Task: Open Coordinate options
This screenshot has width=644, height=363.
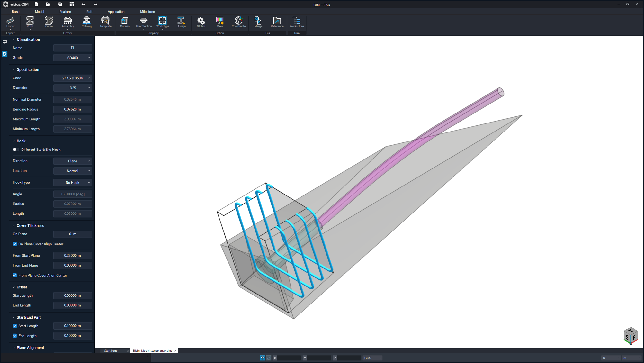Action: 238,22
